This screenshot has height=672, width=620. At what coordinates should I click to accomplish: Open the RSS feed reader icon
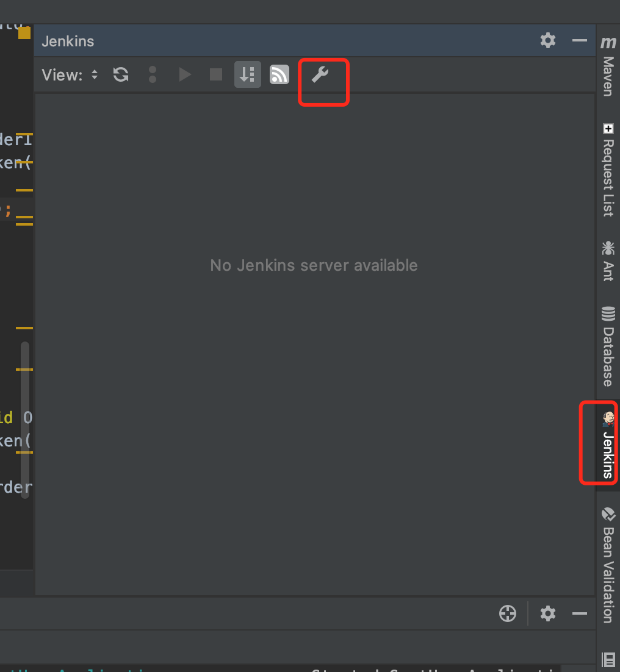point(279,74)
